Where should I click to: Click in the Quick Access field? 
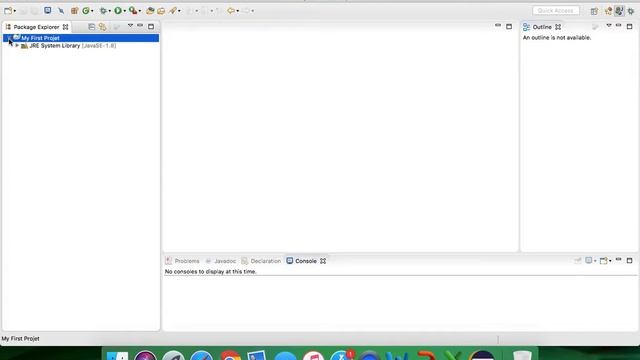[x=556, y=11]
